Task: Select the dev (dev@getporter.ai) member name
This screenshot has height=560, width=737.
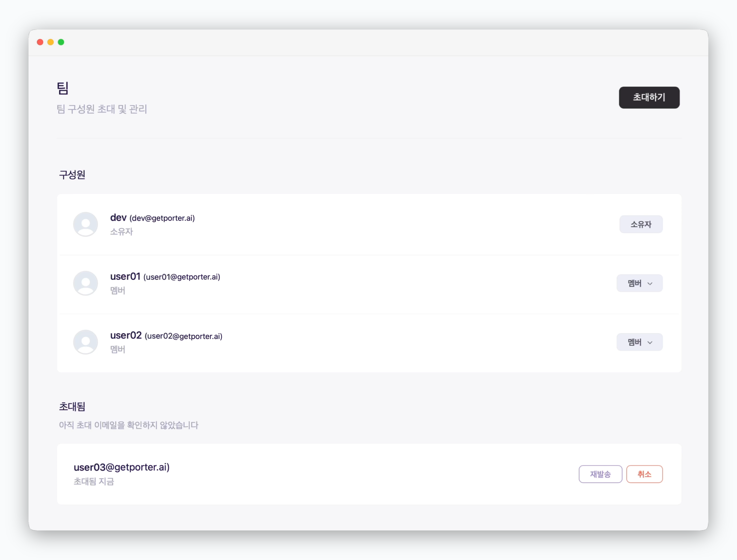Action: (x=152, y=218)
